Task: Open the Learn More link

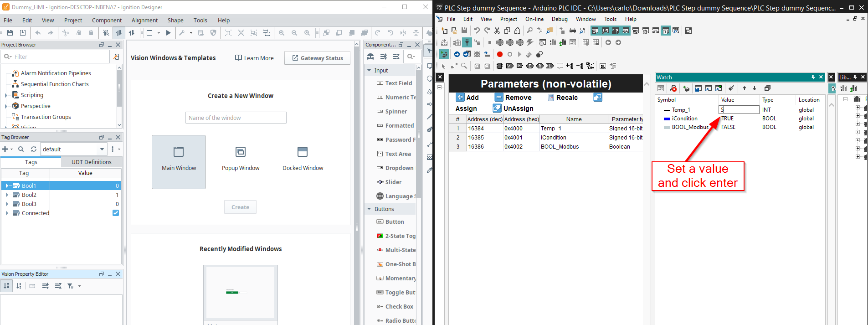Action: [x=254, y=58]
